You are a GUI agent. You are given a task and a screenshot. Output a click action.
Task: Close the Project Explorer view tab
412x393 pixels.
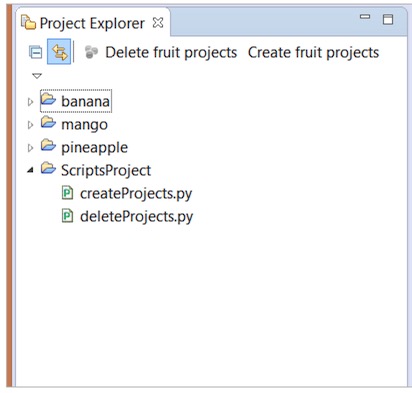(158, 23)
